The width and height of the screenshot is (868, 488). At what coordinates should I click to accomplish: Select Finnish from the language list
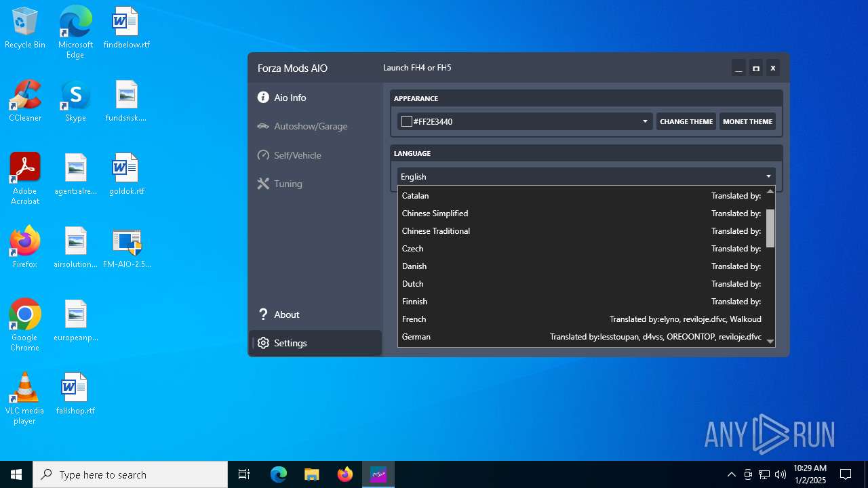582,302
